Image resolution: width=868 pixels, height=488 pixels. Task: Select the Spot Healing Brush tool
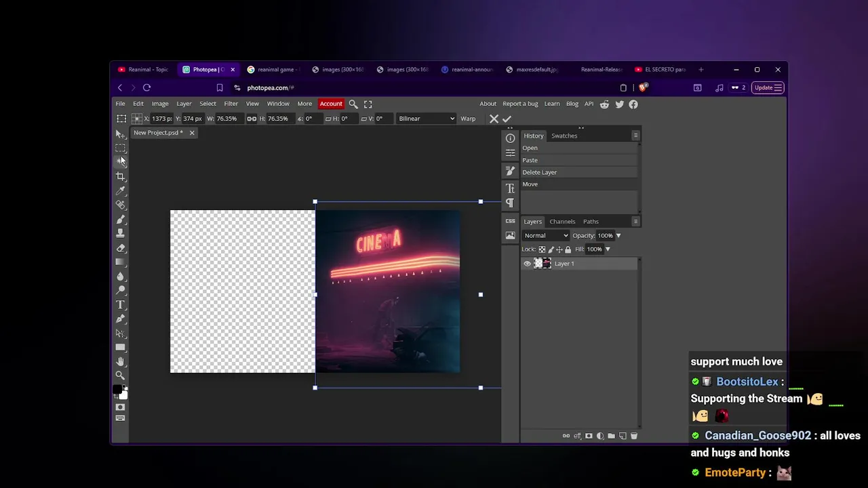click(120, 205)
